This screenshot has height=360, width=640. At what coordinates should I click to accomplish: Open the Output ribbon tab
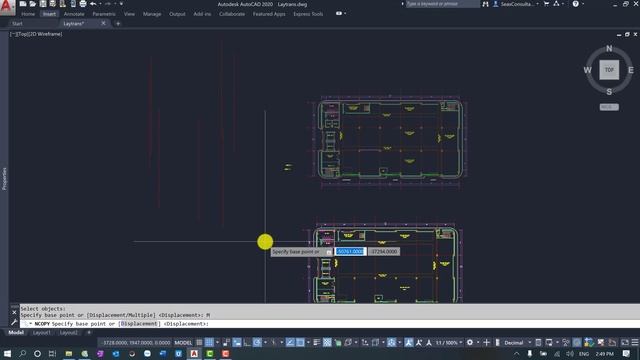tap(177, 14)
